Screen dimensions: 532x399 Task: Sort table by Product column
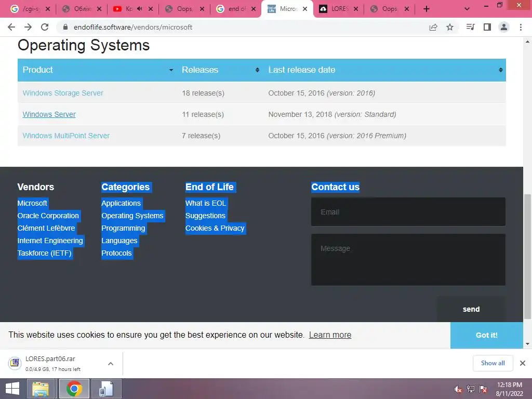point(98,70)
